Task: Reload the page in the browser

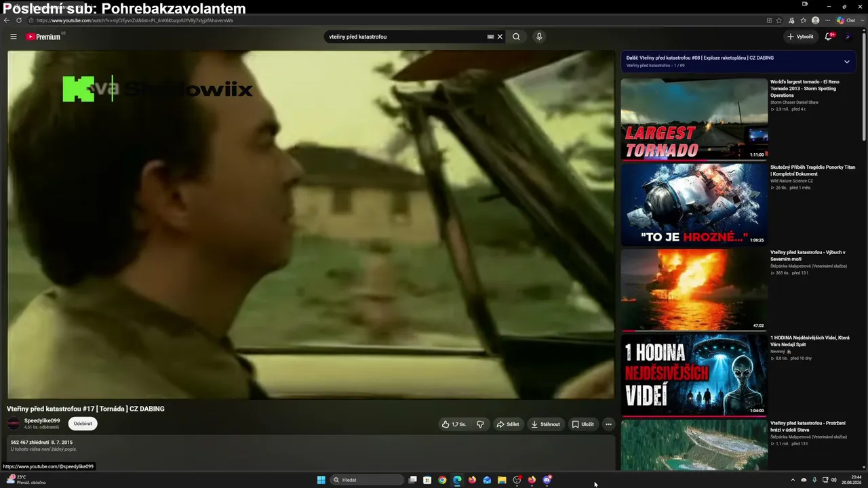Action: click(x=19, y=20)
